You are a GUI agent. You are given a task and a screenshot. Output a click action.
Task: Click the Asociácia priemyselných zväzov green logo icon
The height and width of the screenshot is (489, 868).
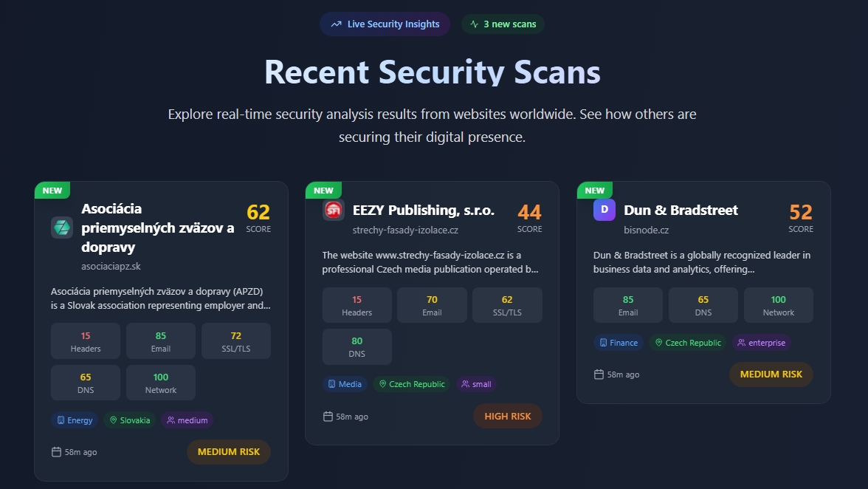click(x=62, y=228)
